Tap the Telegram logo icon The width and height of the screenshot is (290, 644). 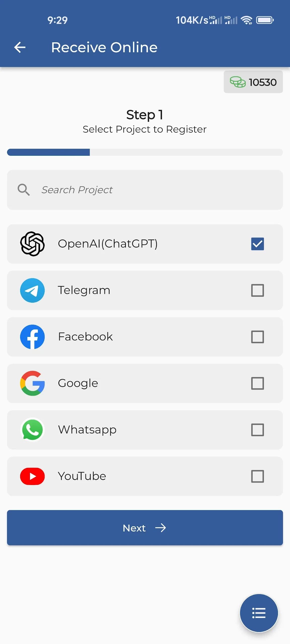click(32, 290)
